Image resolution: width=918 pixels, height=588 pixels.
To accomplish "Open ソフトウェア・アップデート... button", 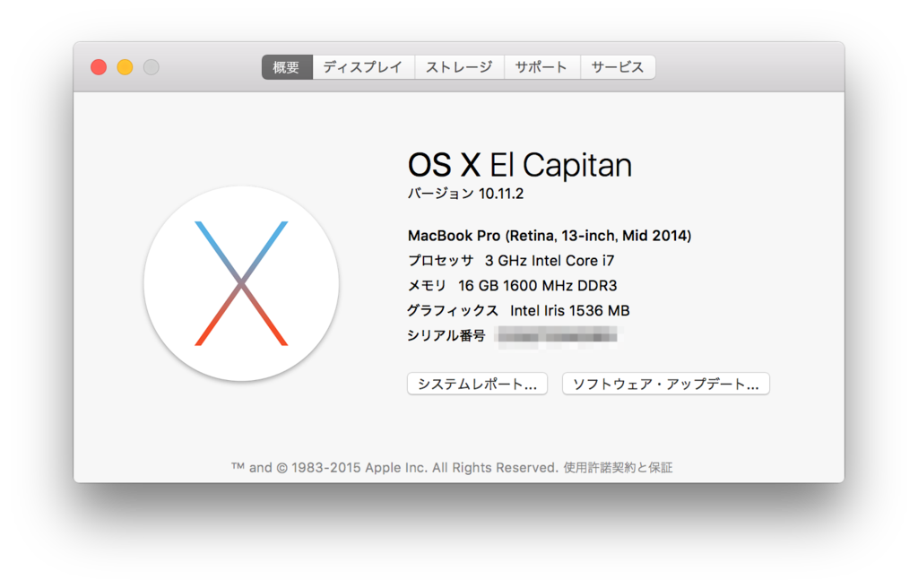I will [666, 385].
